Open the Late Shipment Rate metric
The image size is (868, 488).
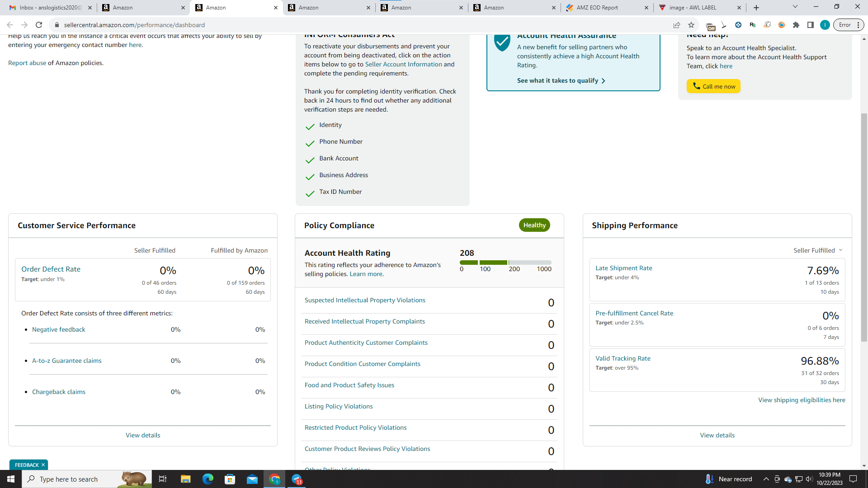coord(624,268)
